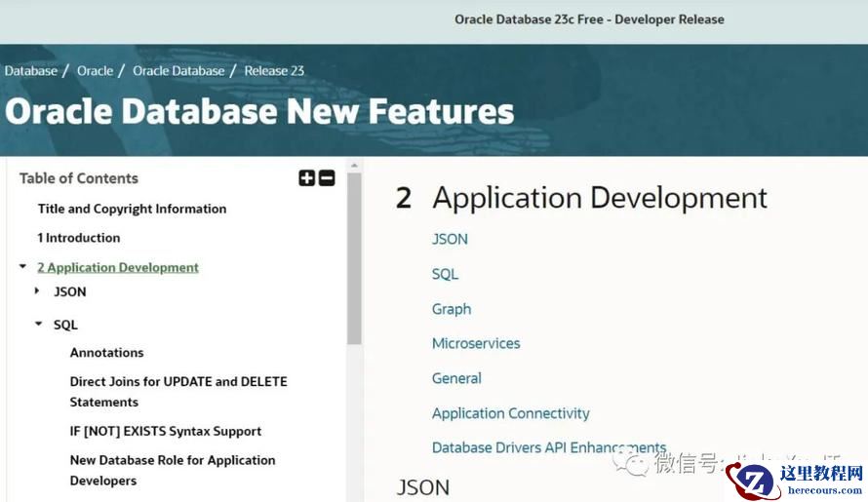Select SQL entry in table of contents
Image resolution: width=868 pixels, height=502 pixels.
pyautogui.click(x=65, y=325)
